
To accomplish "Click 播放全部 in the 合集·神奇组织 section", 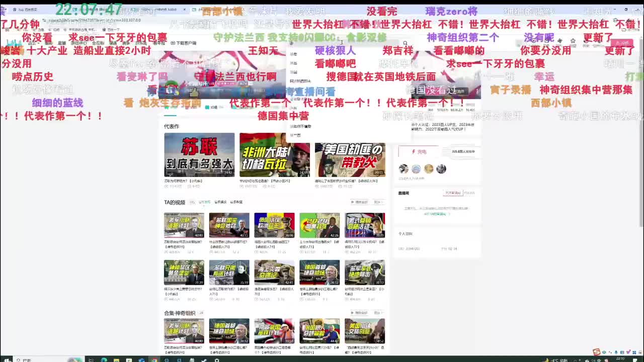I will (360, 313).
